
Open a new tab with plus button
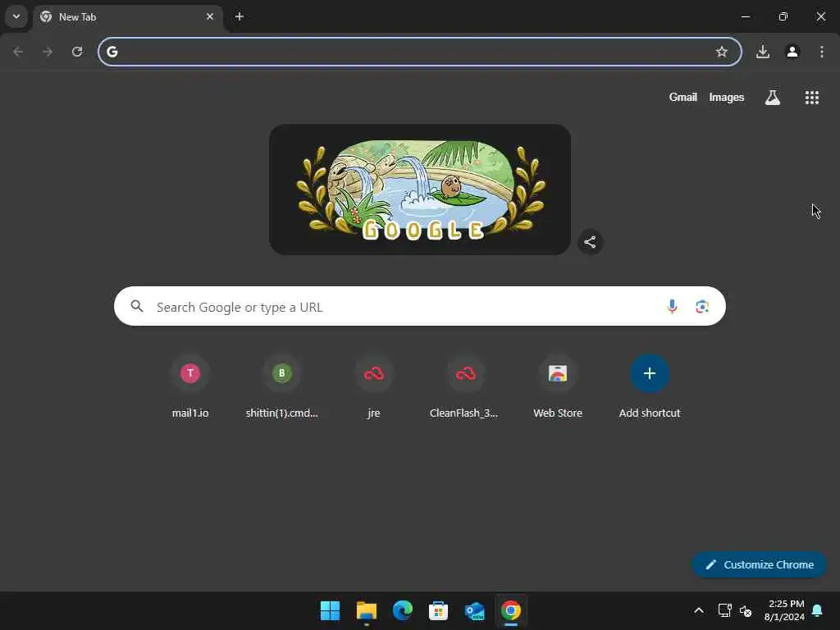tap(240, 16)
